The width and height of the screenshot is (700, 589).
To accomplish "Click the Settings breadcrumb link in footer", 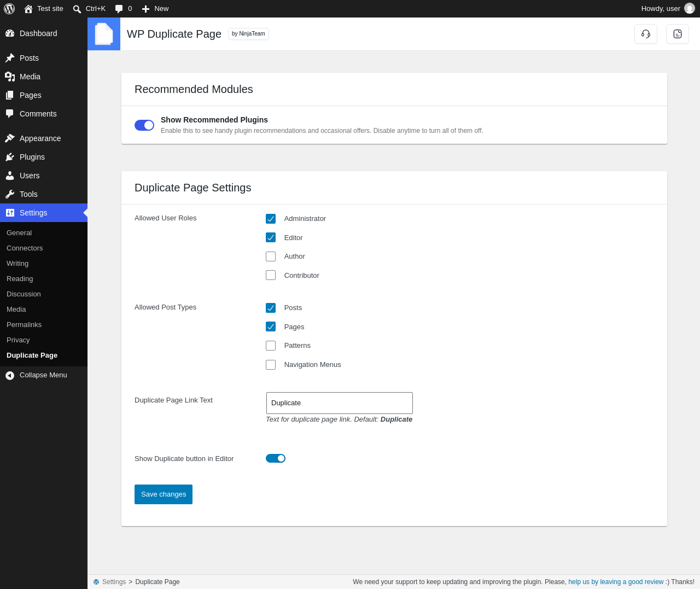I will [114, 582].
